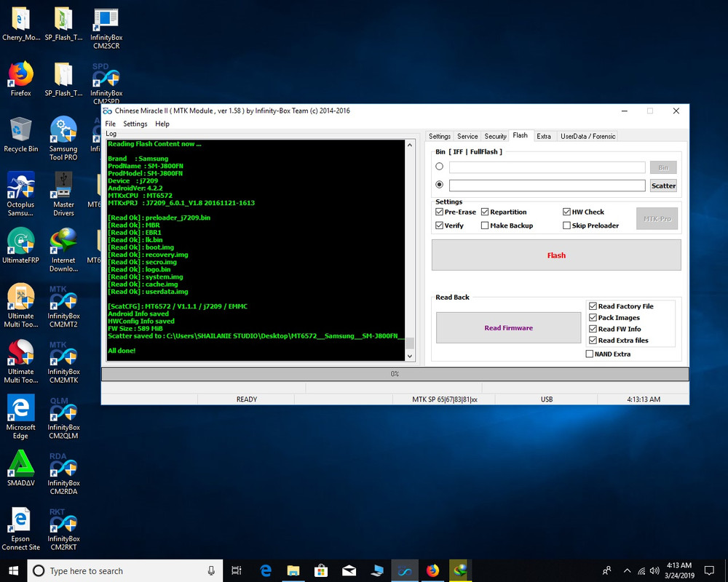The width and height of the screenshot is (728, 582).
Task: Uncheck the Pre-Erase checkbox
Action: 440,212
